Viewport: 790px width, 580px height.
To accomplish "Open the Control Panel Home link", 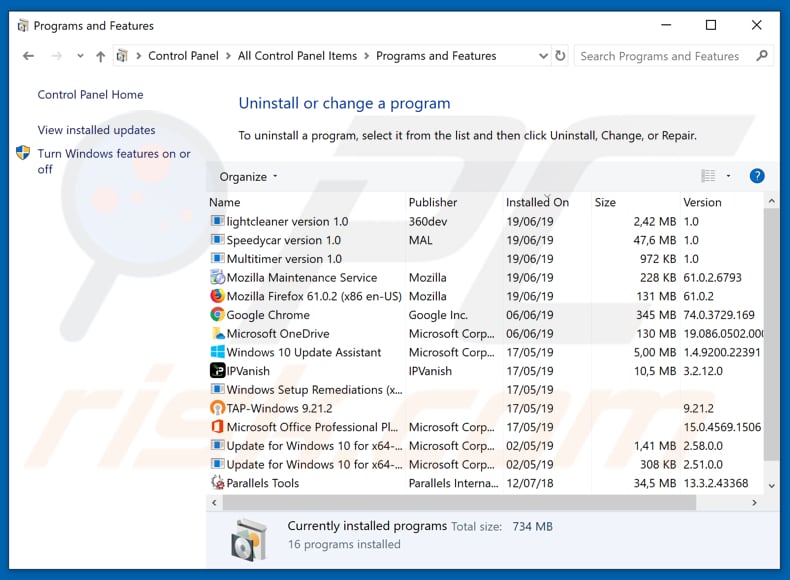I will (90, 94).
